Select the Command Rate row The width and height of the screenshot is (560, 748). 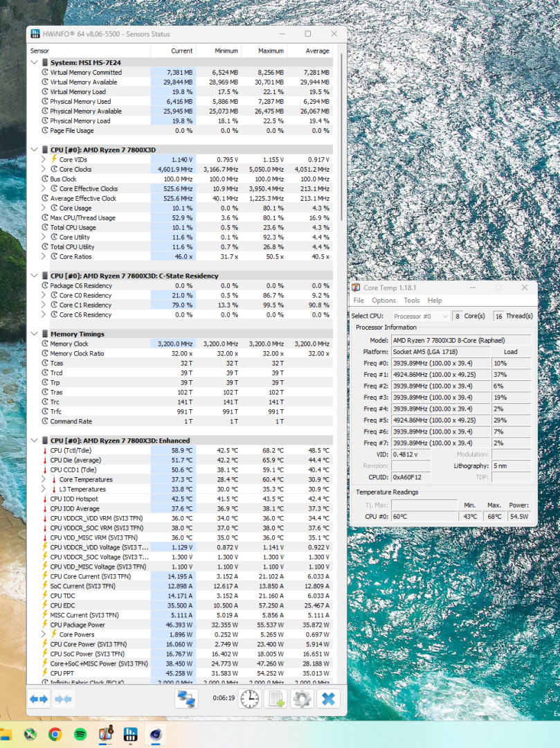coord(186,421)
